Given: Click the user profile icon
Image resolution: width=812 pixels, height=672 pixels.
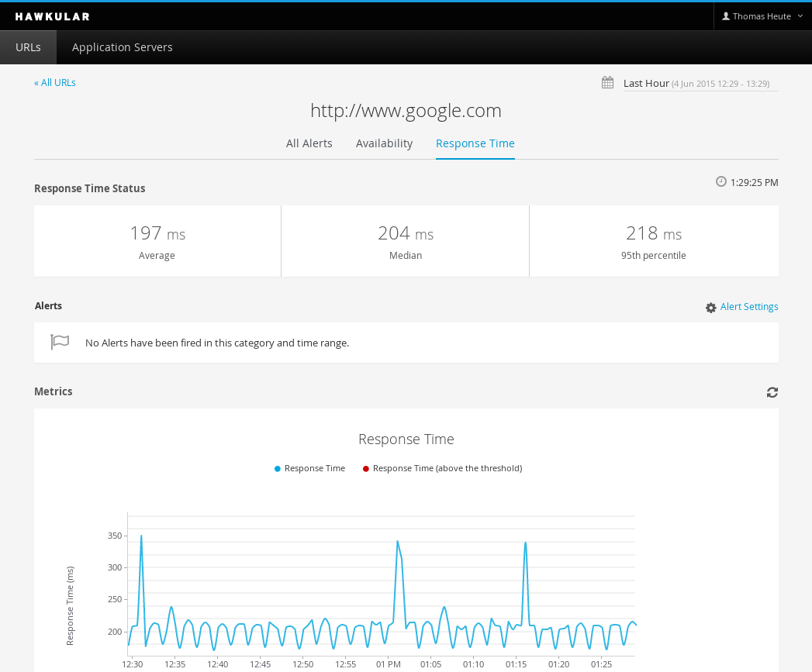Looking at the screenshot, I should click(726, 16).
